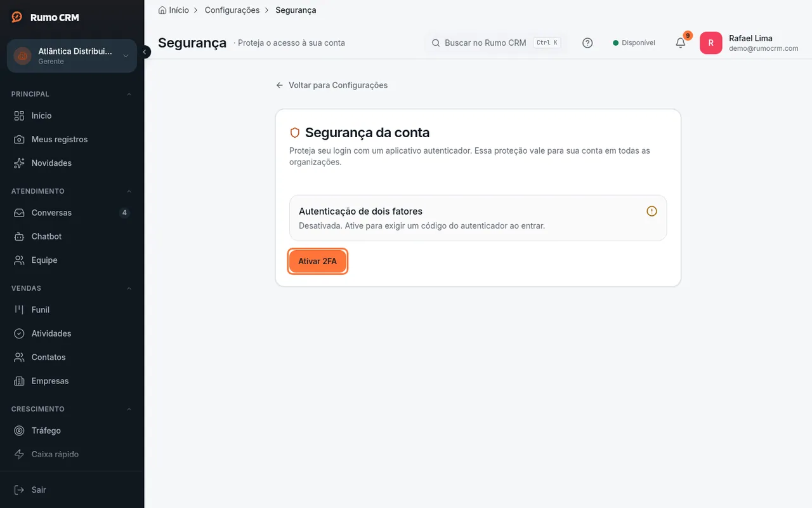This screenshot has height=508, width=812.
Task: Collapse the CRESCIMENTO section
Action: [x=129, y=409]
